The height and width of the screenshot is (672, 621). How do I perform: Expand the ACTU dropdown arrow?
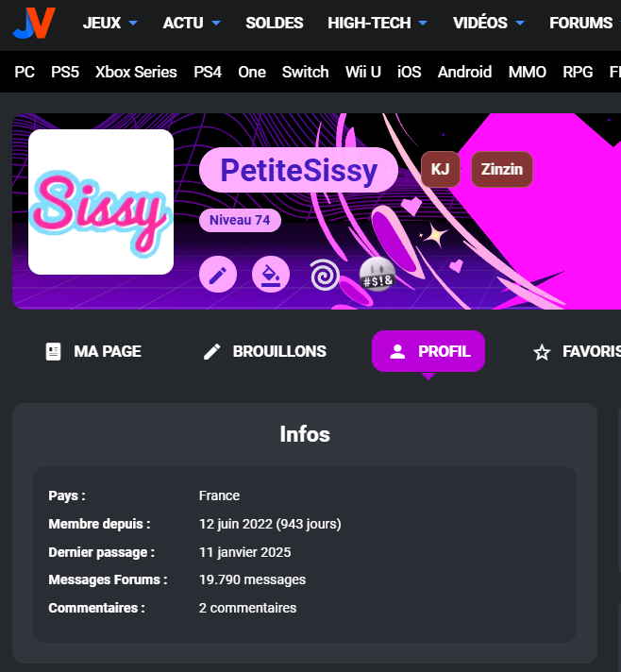pyautogui.click(x=216, y=23)
